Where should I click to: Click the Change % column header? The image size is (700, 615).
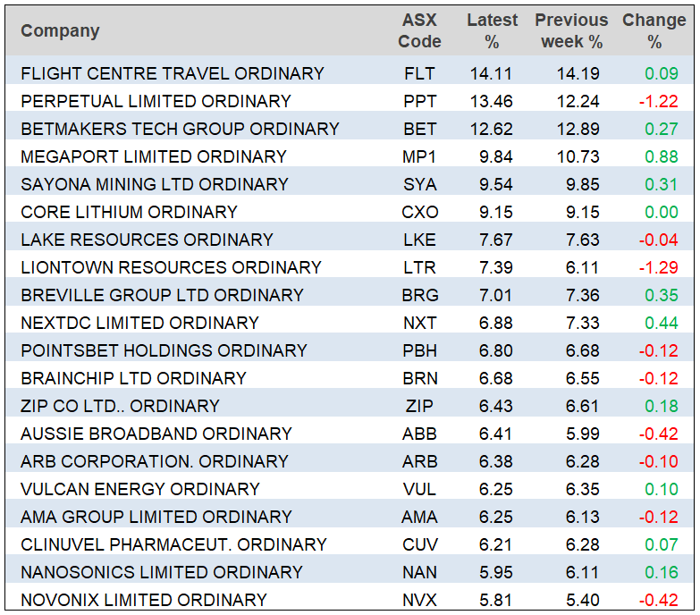(x=654, y=31)
